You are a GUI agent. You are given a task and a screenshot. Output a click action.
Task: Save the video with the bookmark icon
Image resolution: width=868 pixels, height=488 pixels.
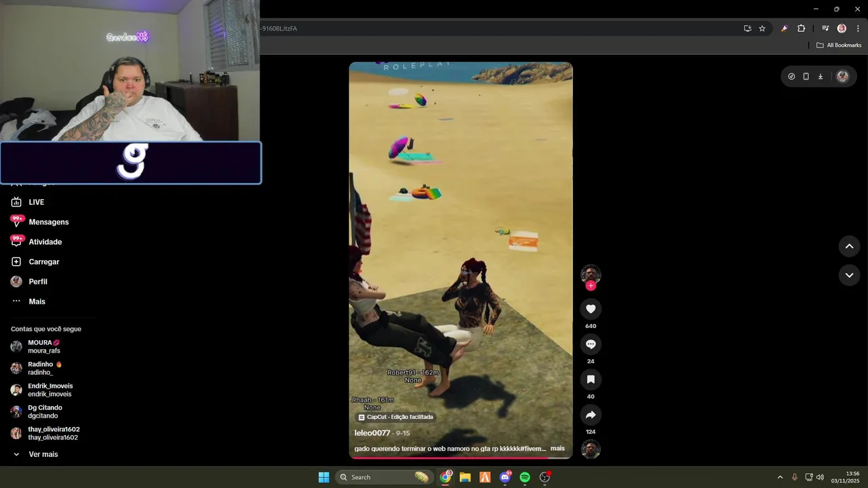click(x=591, y=380)
